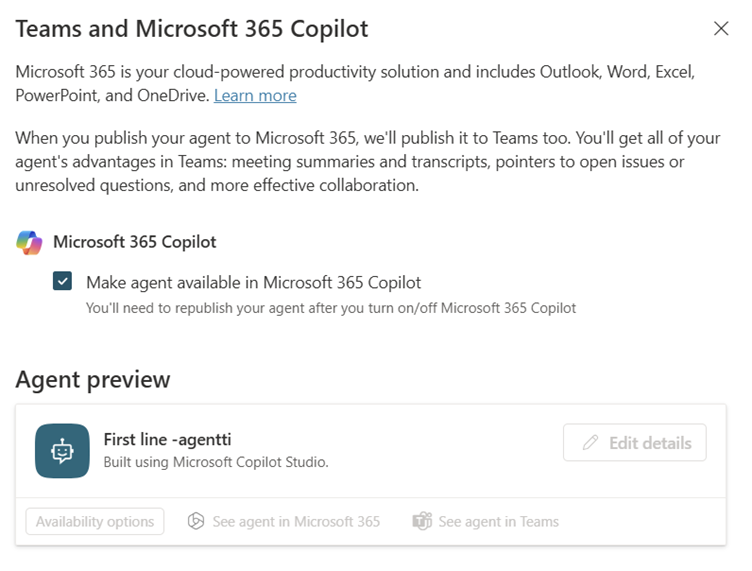The height and width of the screenshot is (571, 752).
Task: Click the Built using Microsoft Copilot Studio text
Action: [x=216, y=463]
